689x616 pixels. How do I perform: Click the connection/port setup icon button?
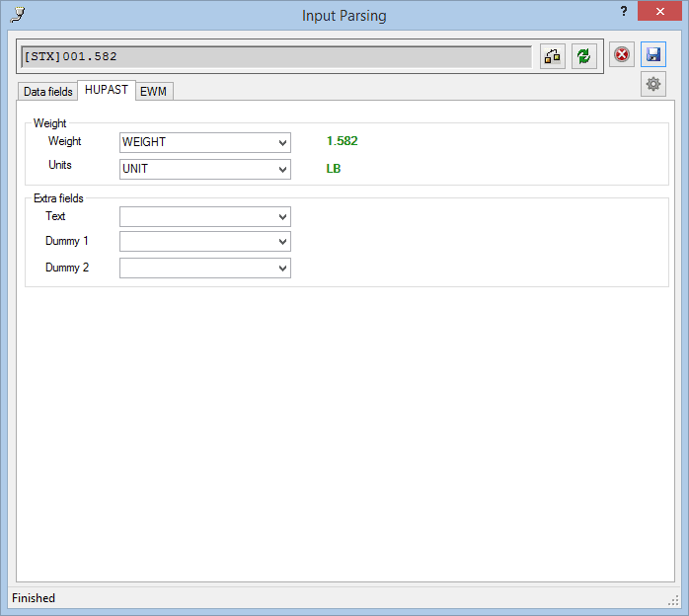(552, 56)
